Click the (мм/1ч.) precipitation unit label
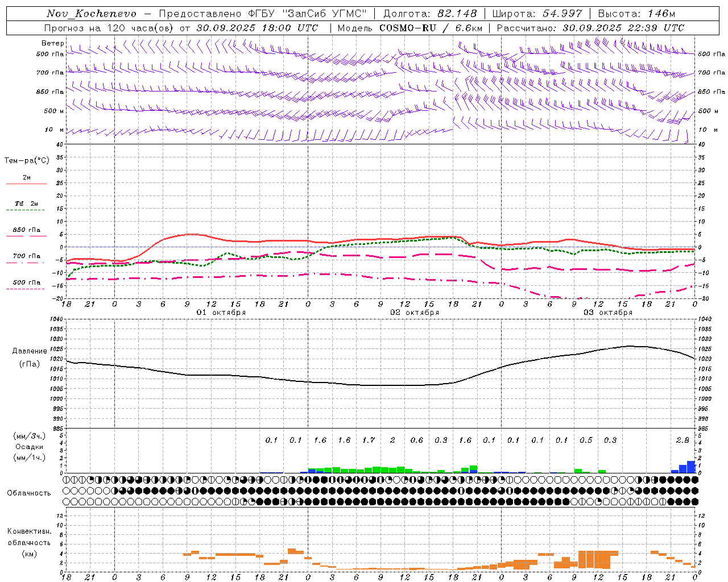 (30, 458)
